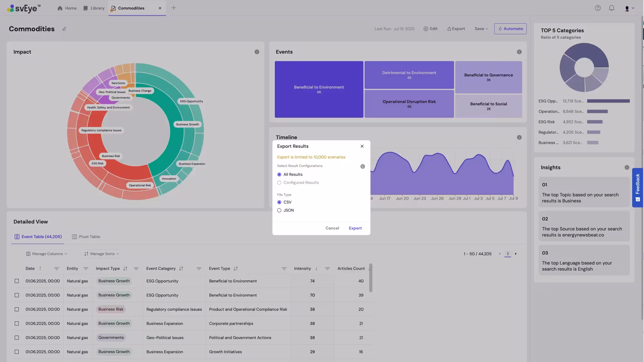Click the ESG Opportunity donut label
The image size is (644, 362).
click(192, 101)
